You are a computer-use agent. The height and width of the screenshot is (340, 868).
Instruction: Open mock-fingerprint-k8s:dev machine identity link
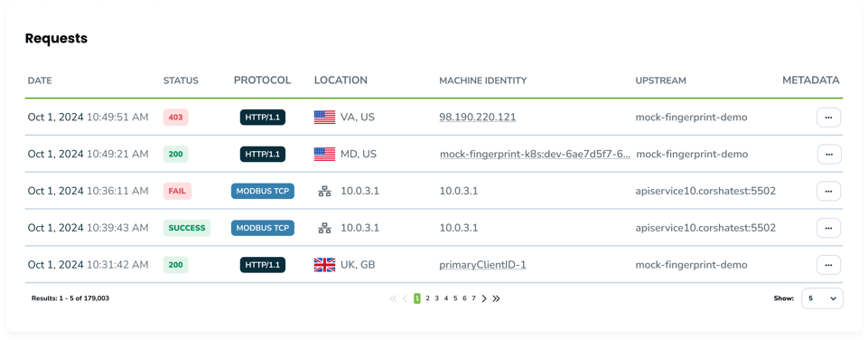(x=536, y=155)
